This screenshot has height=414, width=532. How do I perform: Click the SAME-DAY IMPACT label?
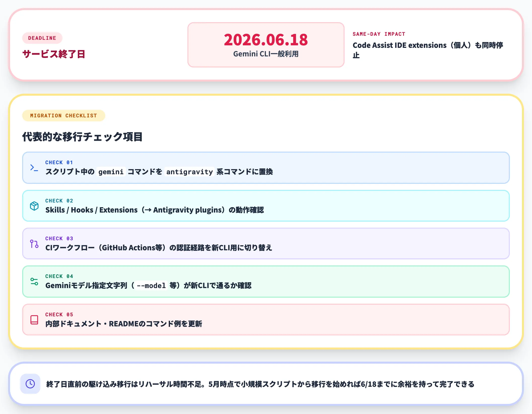coord(379,34)
